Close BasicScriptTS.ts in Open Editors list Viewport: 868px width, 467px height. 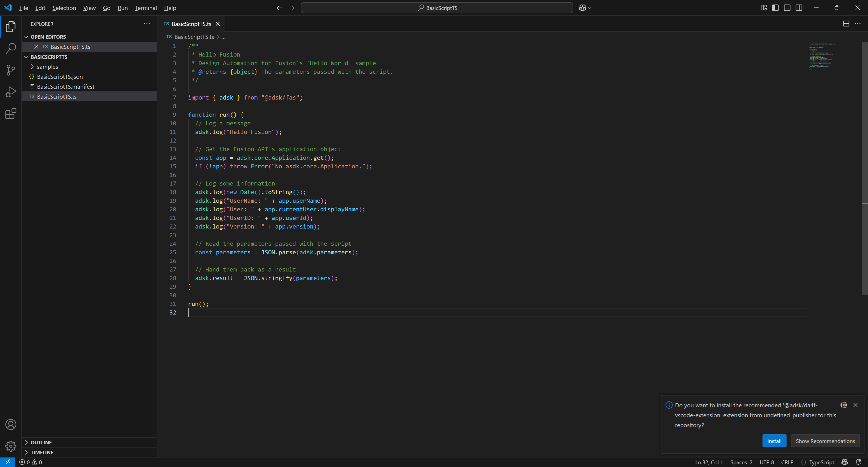coord(36,47)
